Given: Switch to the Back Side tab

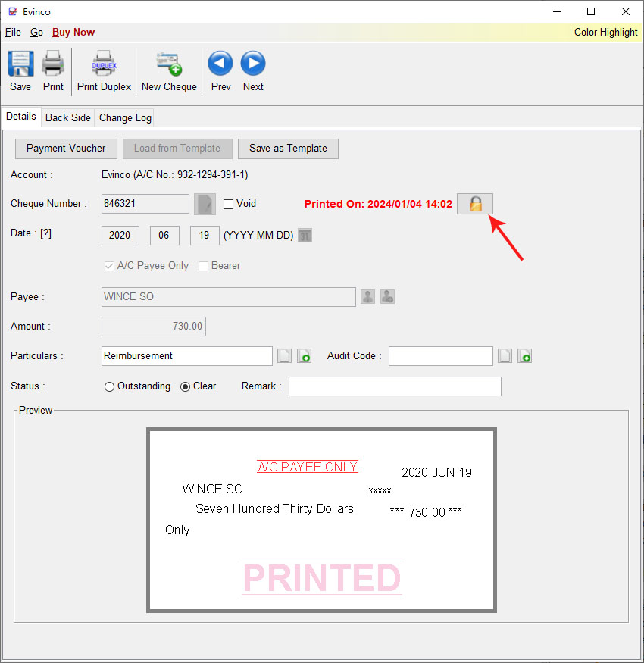Looking at the screenshot, I should click(x=68, y=117).
